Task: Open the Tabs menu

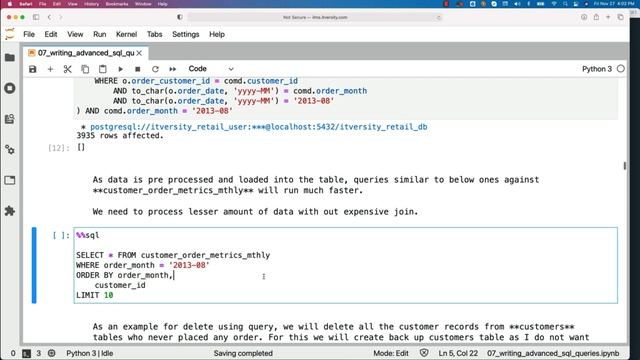Action: 154,34
